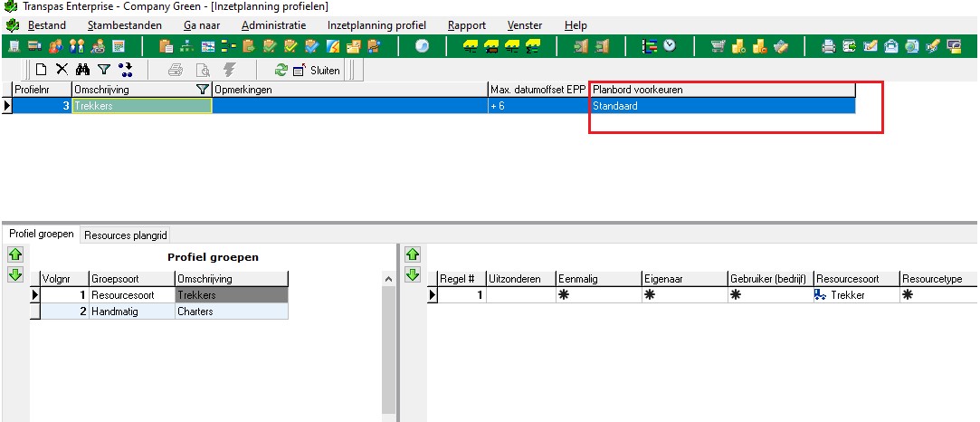The width and height of the screenshot is (980, 422).
Task: Click the building icon in green toolbar
Action: point(14,46)
